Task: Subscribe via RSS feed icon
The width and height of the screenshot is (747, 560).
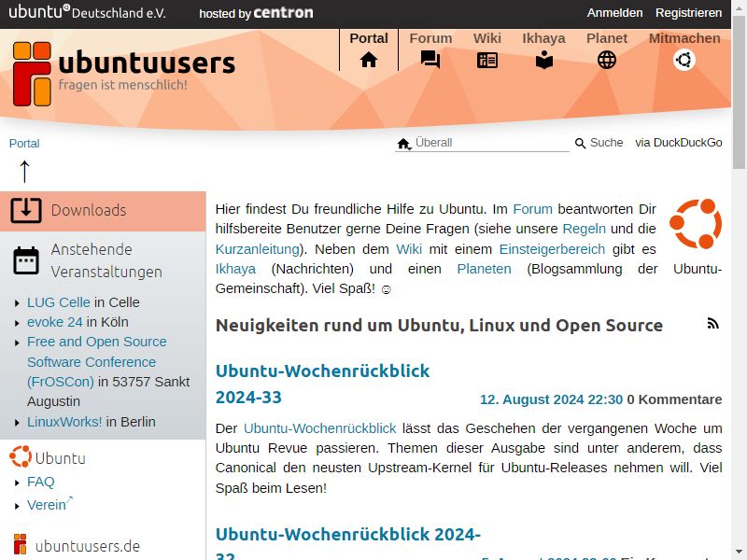Action: [x=712, y=324]
